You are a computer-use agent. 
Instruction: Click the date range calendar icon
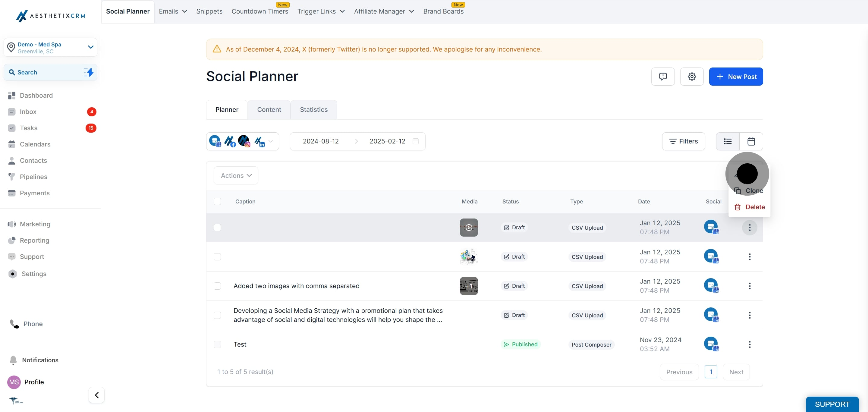(x=416, y=141)
